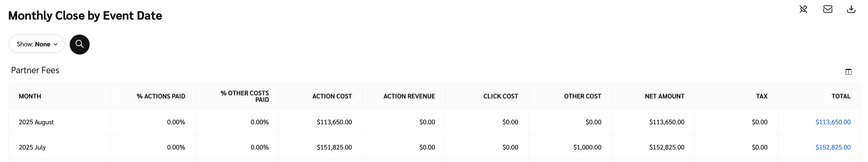This screenshot has width=868, height=162.
Task: Select the 2025 August row
Action: [x=36, y=122]
